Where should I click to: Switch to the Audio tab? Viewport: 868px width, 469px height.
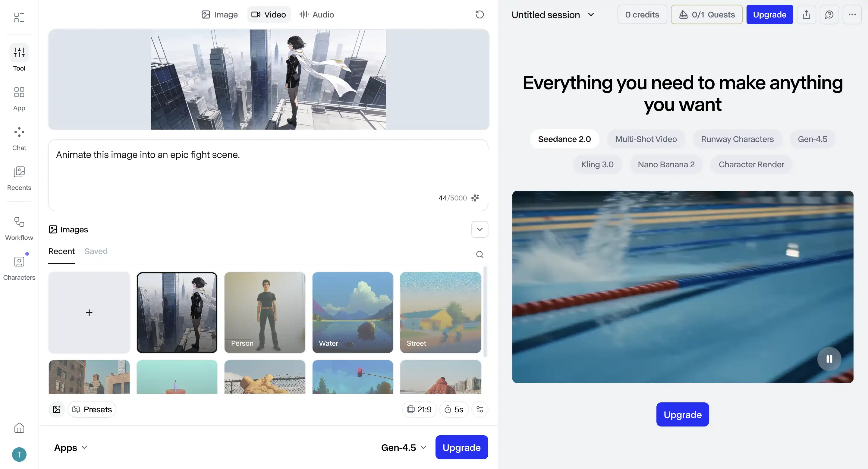point(317,14)
